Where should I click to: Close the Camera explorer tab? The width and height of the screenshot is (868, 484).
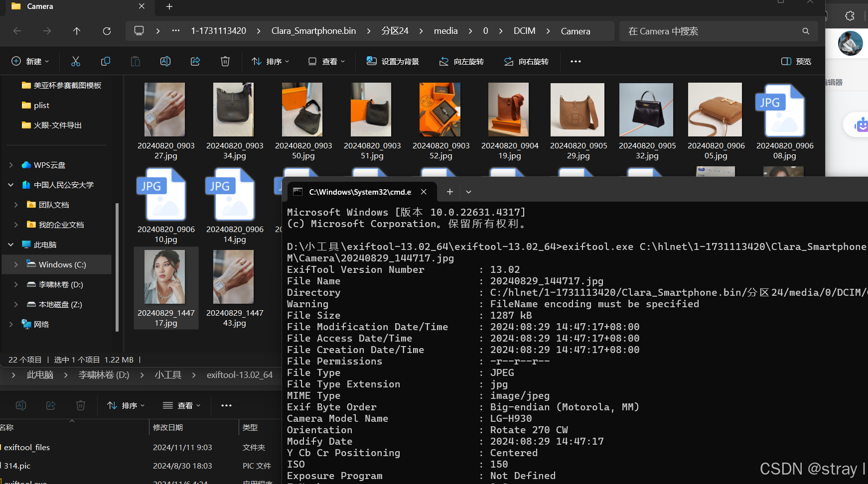coord(142,6)
